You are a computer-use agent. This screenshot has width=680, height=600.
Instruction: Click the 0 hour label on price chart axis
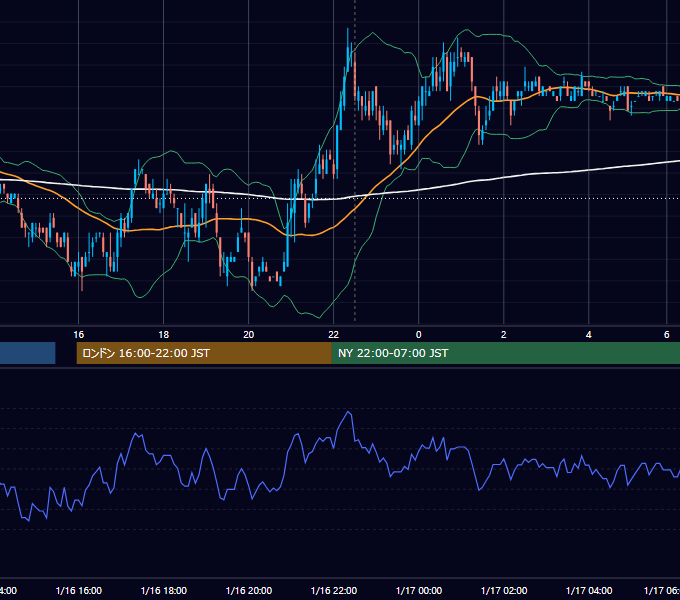click(x=418, y=335)
